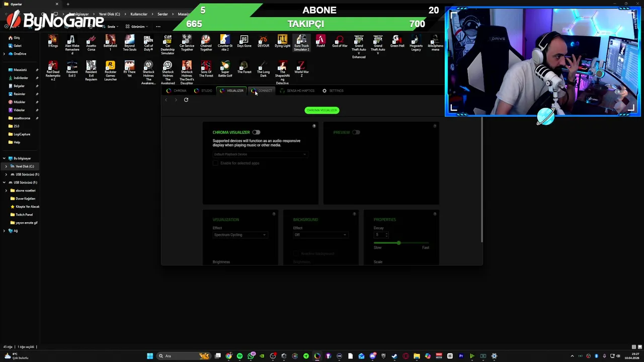Select the Sons Of The Forest shortcut
644x362 pixels.
pyautogui.click(x=206, y=69)
